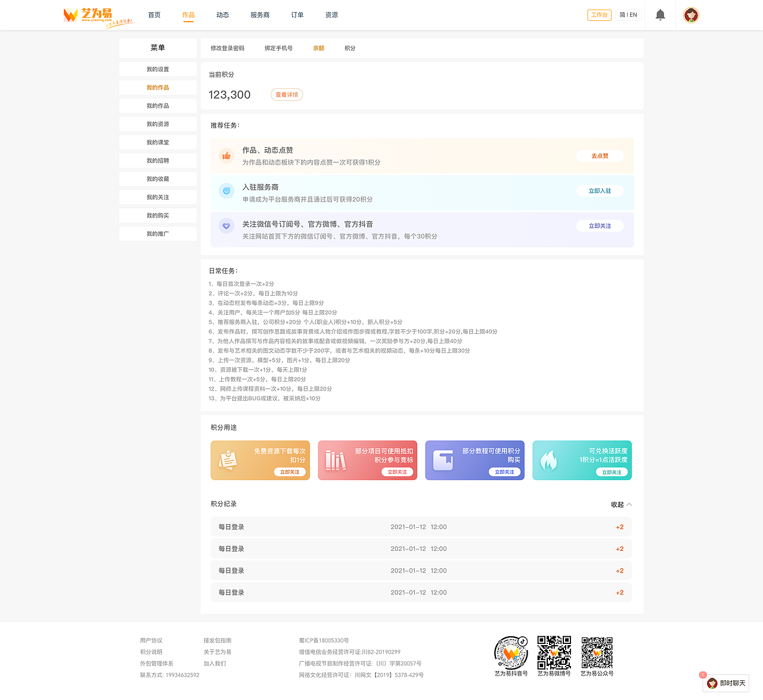Open the user avatar profile
This screenshot has width=763, height=700.
click(x=691, y=15)
